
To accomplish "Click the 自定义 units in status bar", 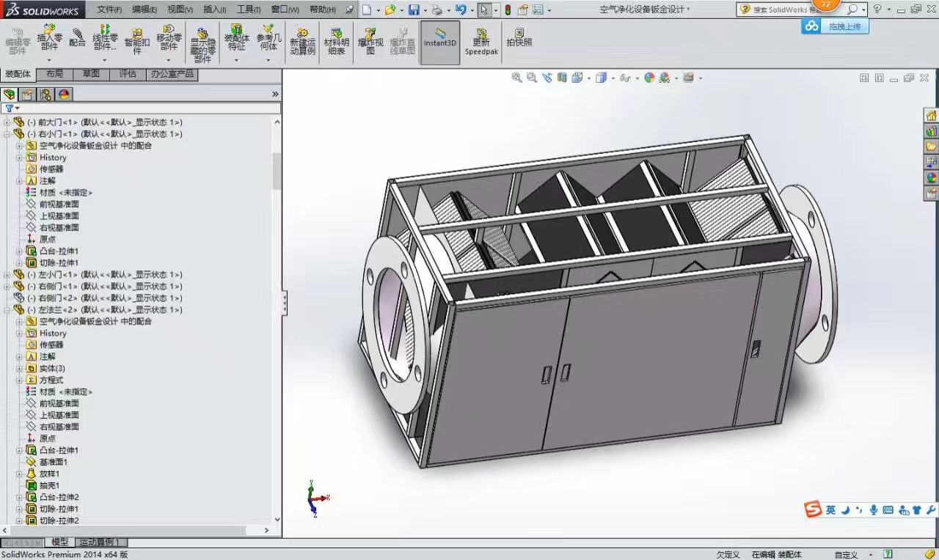I will tap(846, 555).
